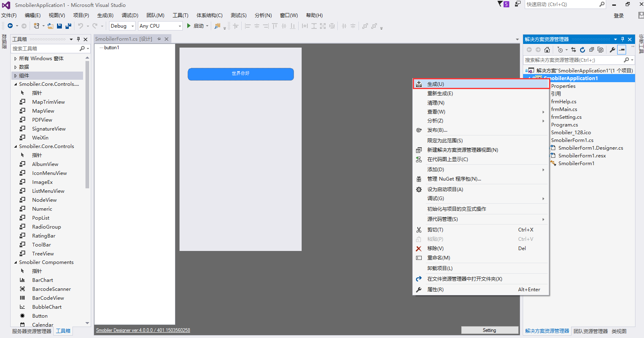Viewport: 644px width, 338px height.
Task: Select RatingBar control in Toolbox
Action: [44, 236]
